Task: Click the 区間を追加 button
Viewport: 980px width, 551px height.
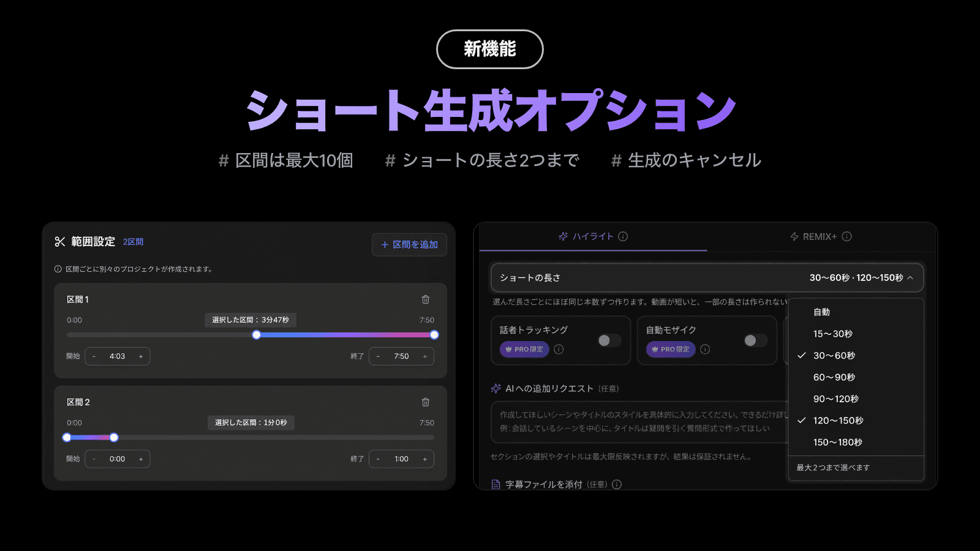Action: point(409,244)
